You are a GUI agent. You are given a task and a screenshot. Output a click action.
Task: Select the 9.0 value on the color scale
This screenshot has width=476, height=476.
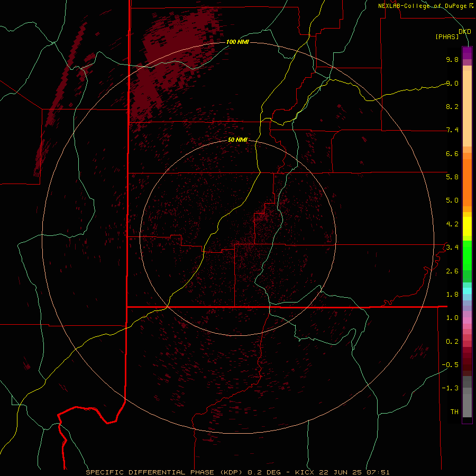pos(452,83)
